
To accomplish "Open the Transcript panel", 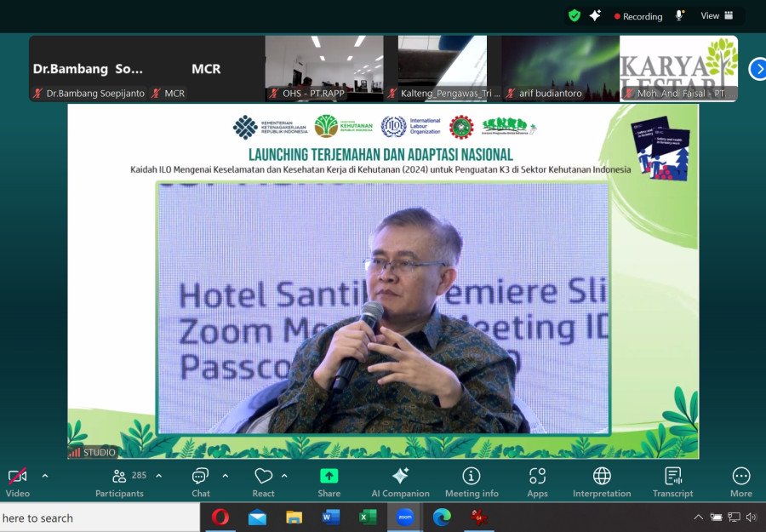I will point(672,482).
